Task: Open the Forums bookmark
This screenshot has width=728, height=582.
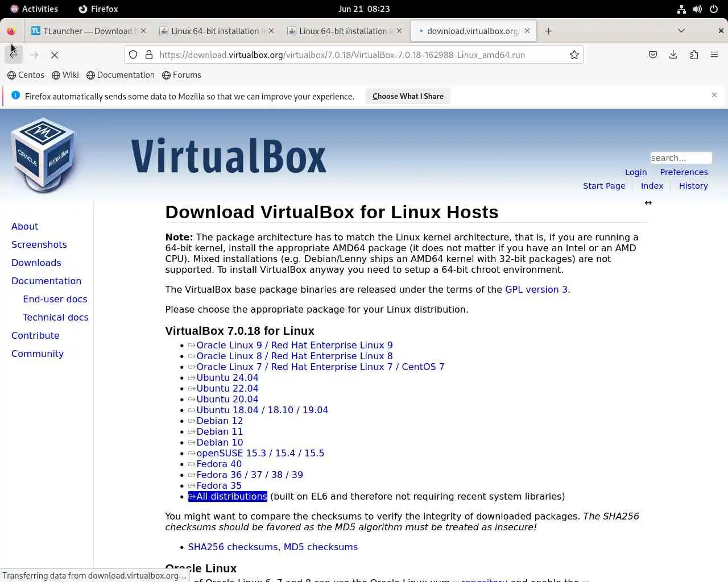Action: pos(182,75)
